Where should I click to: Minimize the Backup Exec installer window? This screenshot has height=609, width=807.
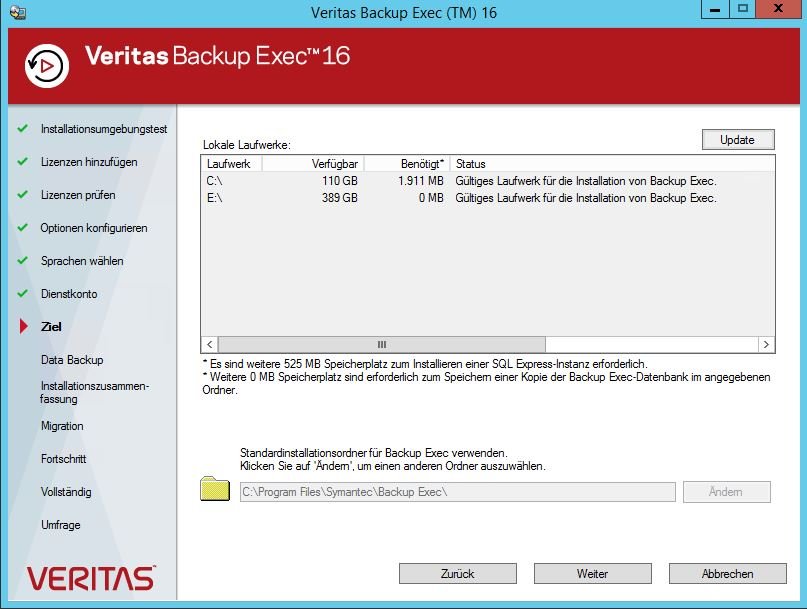[715, 8]
